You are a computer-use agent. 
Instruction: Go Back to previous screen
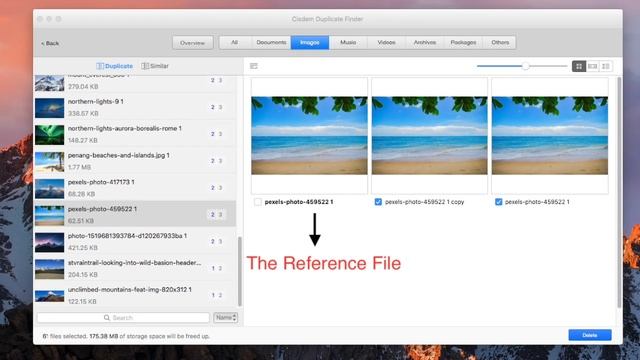[x=50, y=43]
